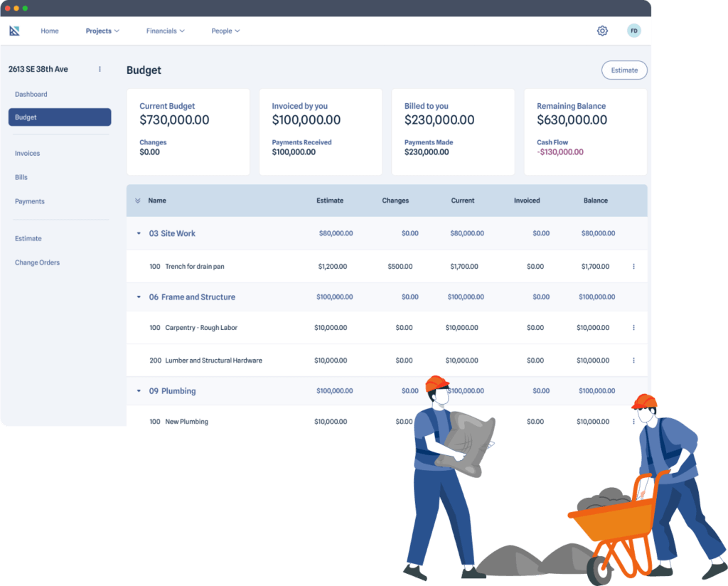Open row actions for Carpentry - Rough Labor
Image resolution: width=728 pixels, height=586 pixels.
click(x=633, y=327)
